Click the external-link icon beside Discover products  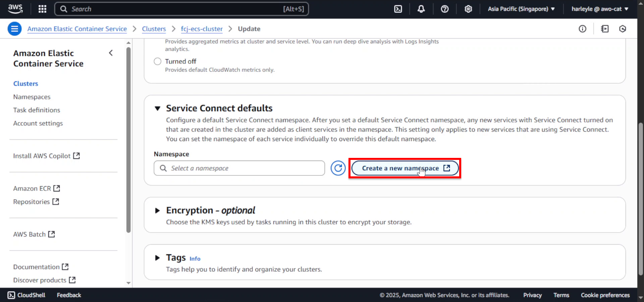pos(72,280)
